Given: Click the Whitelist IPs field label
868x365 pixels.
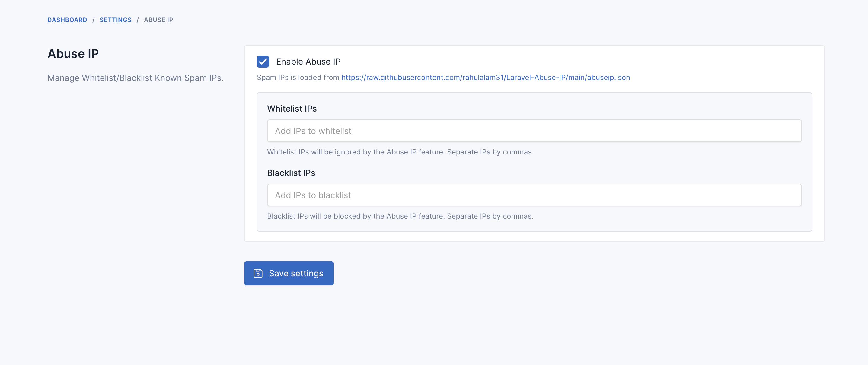Looking at the screenshot, I should click(292, 109).
